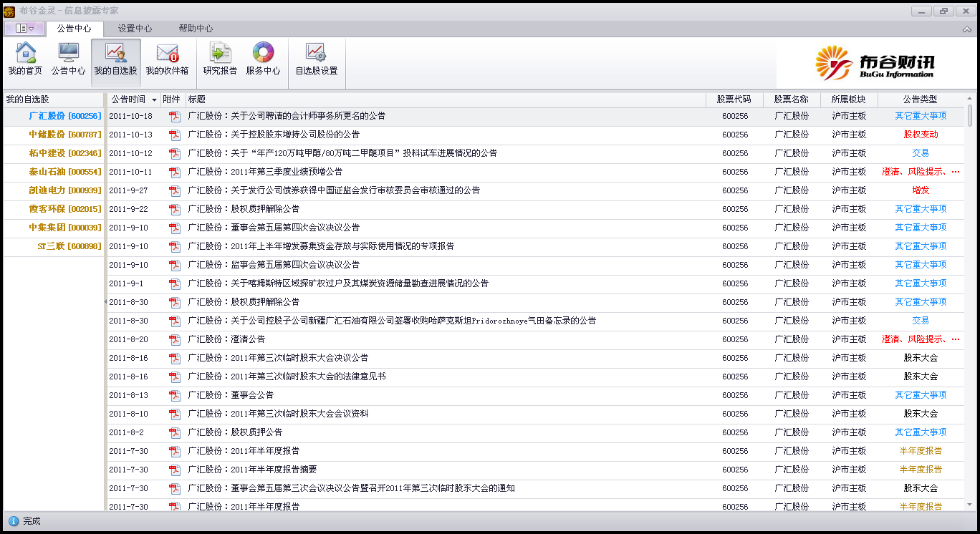This screenshot has width=980, height=534.
Task: Open PDF attachment for 2011-9-1 announcement
Action: point(175,283)
